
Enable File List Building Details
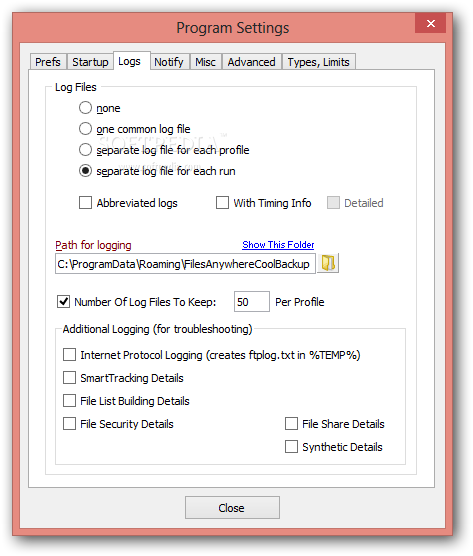[x=69, y=401]
